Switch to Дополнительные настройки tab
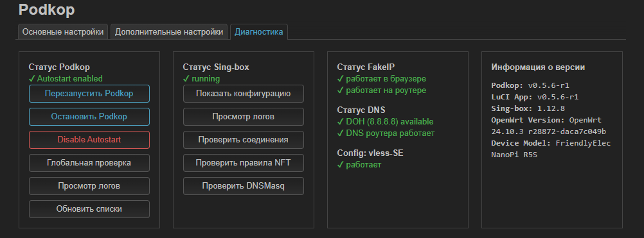Screen dimensions: 644x238 (x=169, y=31)
